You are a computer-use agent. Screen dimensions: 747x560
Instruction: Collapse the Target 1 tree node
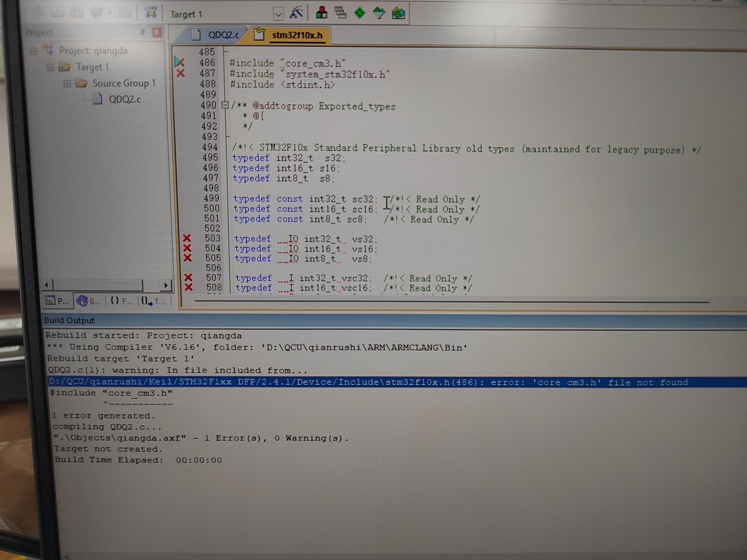pos(50,67)
